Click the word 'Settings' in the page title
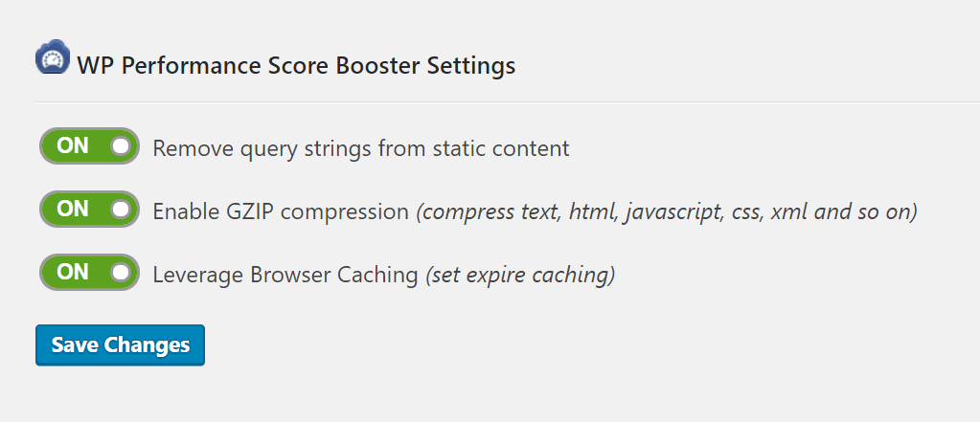 pyautogui.click(x=471, y=66)
